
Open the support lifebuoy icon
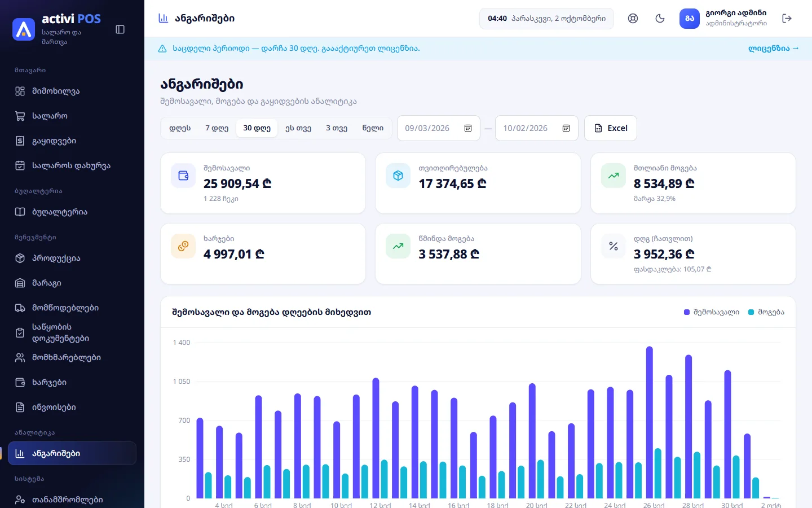coord(633,19)
